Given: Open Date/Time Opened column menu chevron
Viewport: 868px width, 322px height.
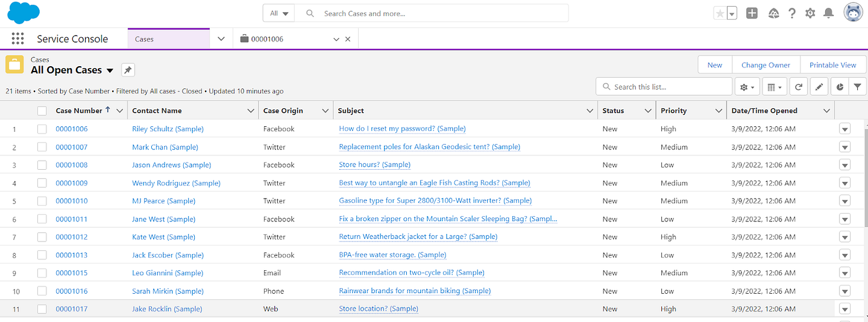Looking at the screenshot, I should [827, 111].
